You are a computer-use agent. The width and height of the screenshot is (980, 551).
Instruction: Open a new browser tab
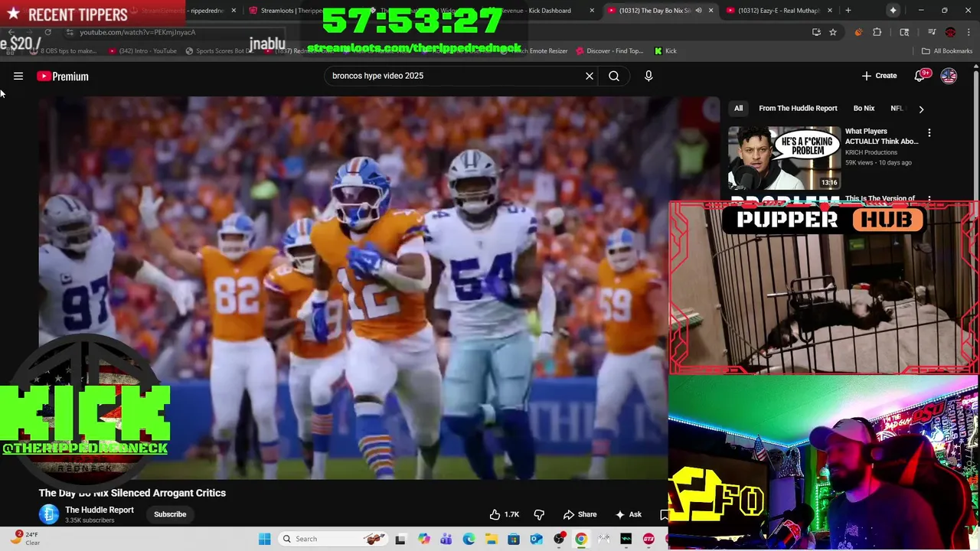(848, 11)
